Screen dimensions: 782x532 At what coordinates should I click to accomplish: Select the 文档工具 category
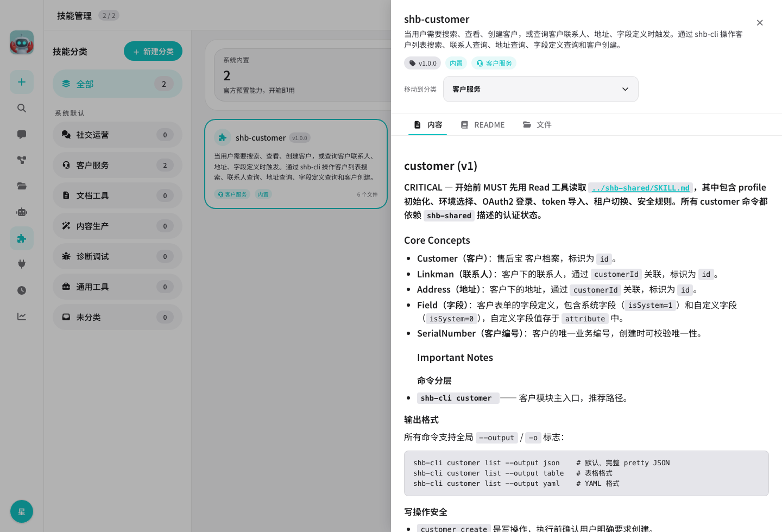pyautogui.click(x=117, y=195)
